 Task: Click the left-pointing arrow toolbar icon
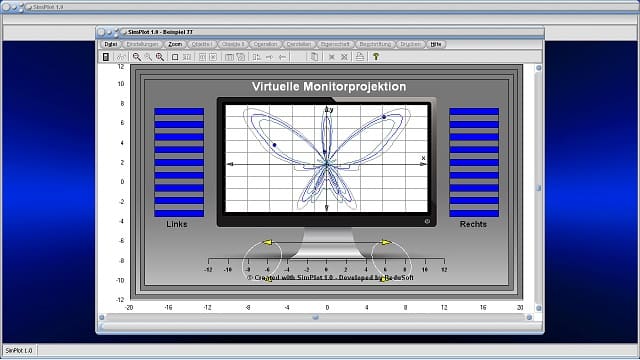tap(282, 57)
